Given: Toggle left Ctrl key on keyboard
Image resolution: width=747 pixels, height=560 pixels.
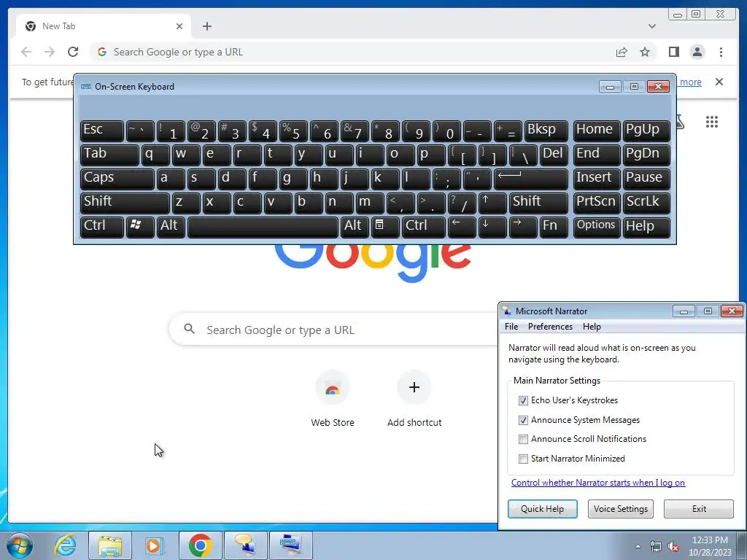Looking at the screenshot, I should point(102,227).
